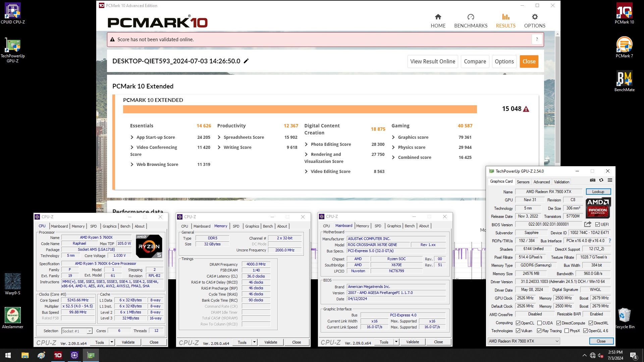644x362 pixels.
Task: Switch to Advanced tab in GPU-Z
Action: (542, 182)
